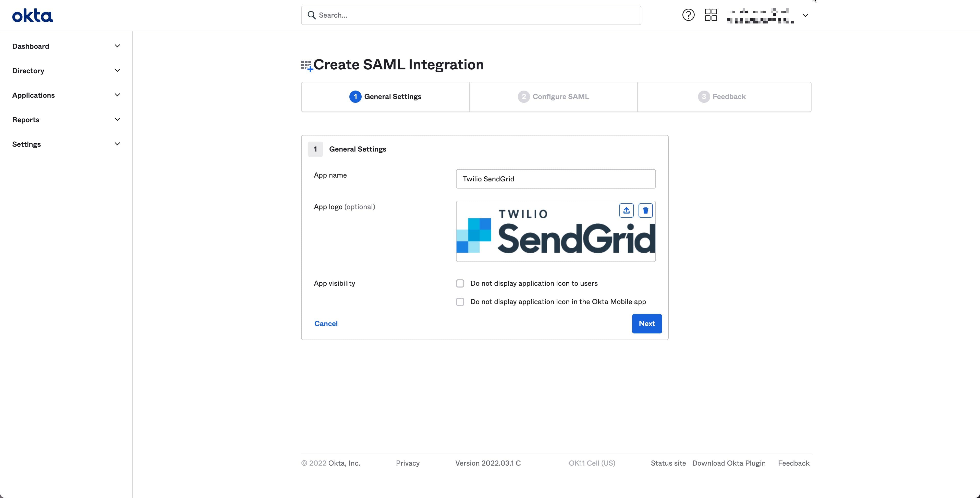Click the Okta logo
The height and width of the screenshot is (498, 980).
32,15
